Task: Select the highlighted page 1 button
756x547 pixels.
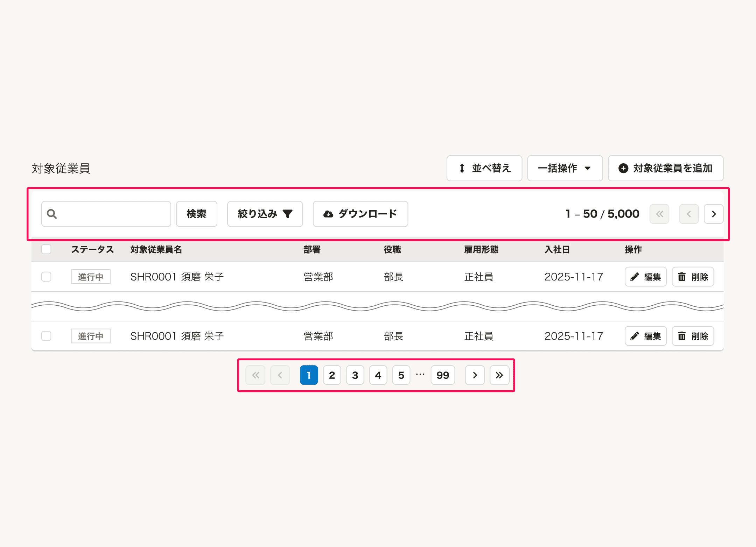Action: coord(308,375)
